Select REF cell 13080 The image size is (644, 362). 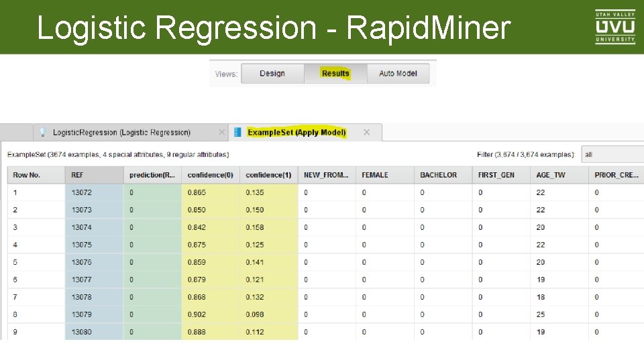[x=94, y=332]
